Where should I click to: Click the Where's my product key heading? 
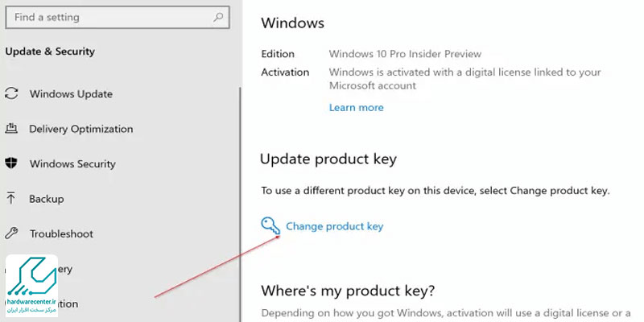click(x=348, y=291)
